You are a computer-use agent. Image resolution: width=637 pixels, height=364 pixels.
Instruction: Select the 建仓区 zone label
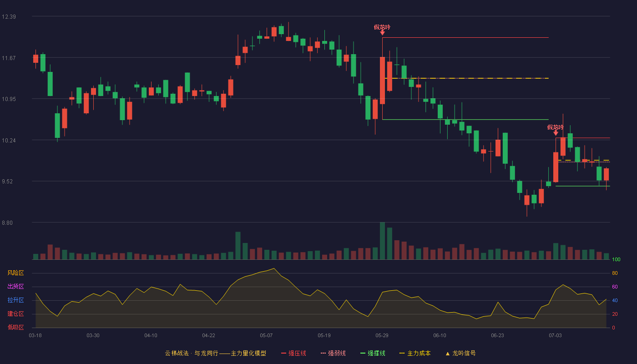tap(15, 314)
